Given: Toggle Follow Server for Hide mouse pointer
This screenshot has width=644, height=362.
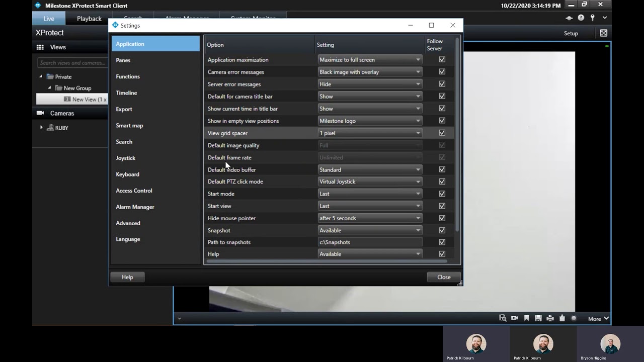Looking at the screenshot, I should (x=442, y=218).
